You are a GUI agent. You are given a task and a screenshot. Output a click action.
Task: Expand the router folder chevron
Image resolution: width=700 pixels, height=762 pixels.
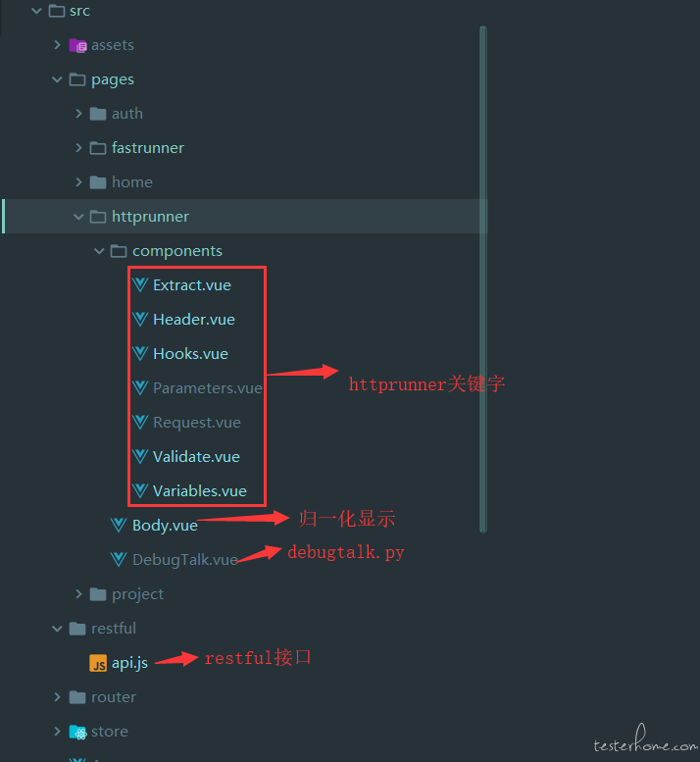pos(57,697)
